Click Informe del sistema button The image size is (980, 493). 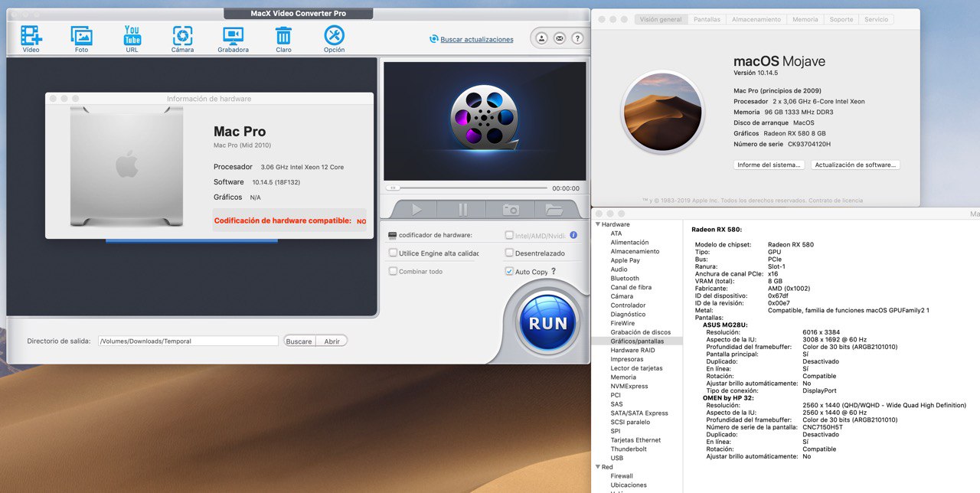pos(769,165)
